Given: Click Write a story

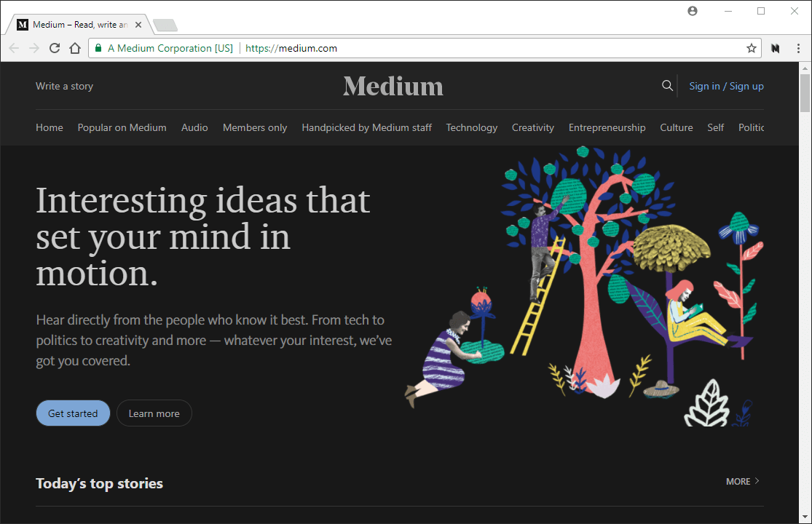Looking at the screenshot, I should [x=64, y=86].
